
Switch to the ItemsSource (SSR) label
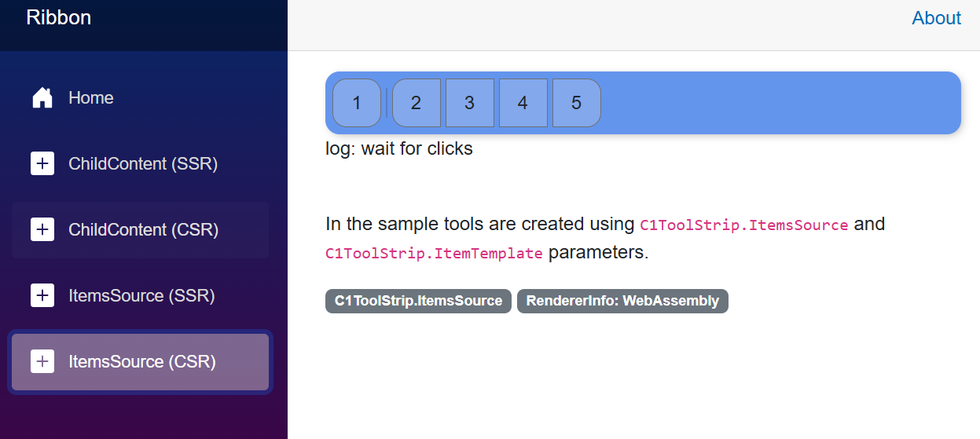pyautogui.click(x=141, y=296)
